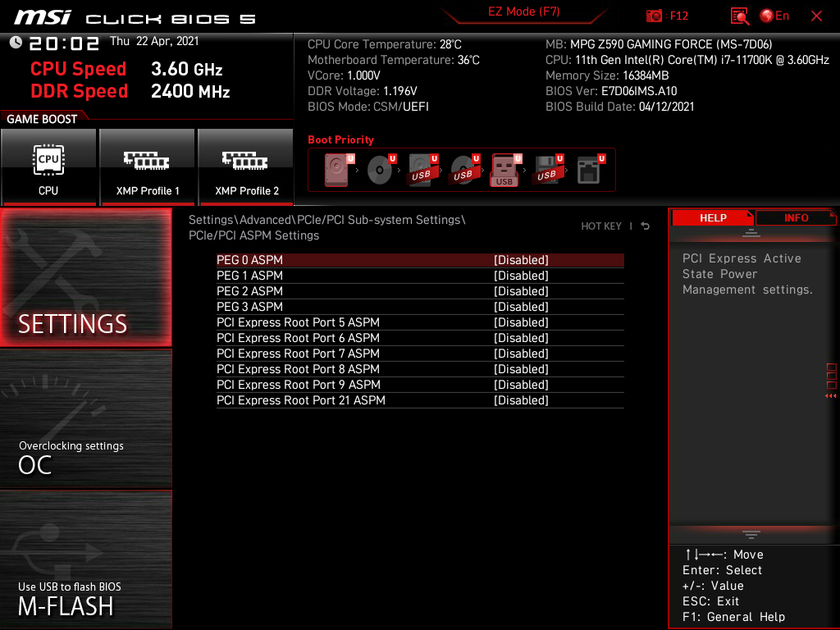Screen dimensions: 840x630
Task: Click the date Thu 22 Apr, 2021
Action: click(154, 41)
